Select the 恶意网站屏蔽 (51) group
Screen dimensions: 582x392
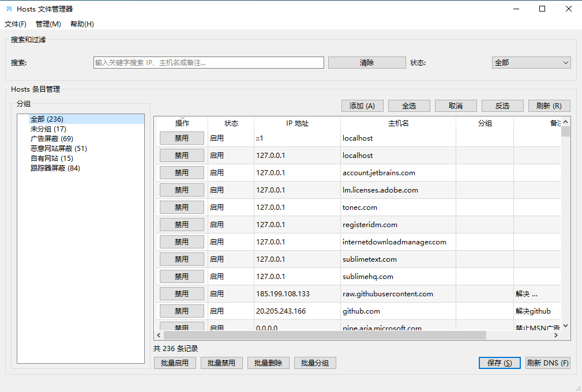58,149
